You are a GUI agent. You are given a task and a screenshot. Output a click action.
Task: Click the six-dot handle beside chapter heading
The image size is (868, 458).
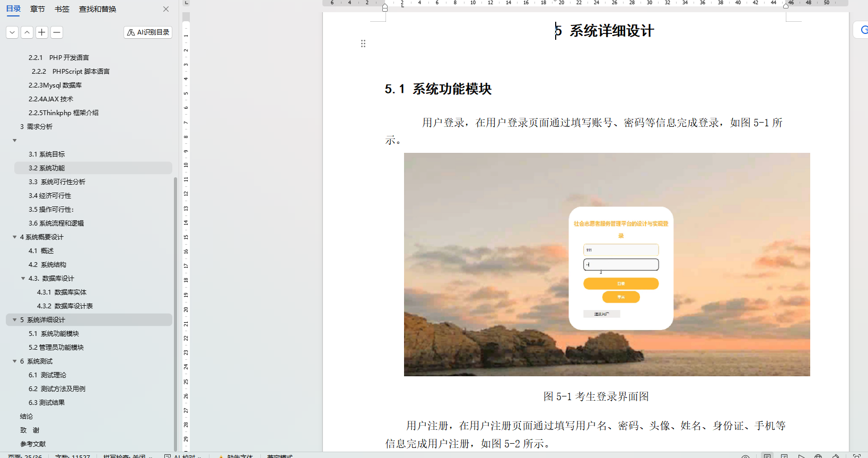(x=363, y=44)
